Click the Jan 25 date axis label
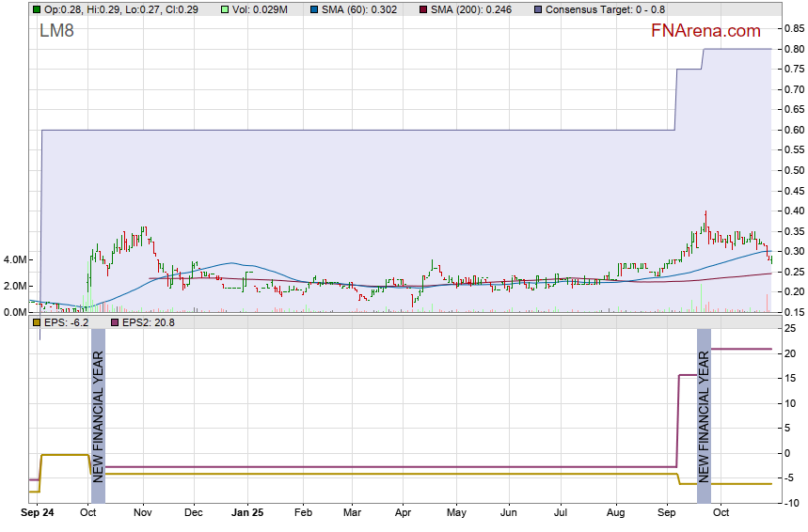Screen dimensions: 808x532 (x=247, y=514)
